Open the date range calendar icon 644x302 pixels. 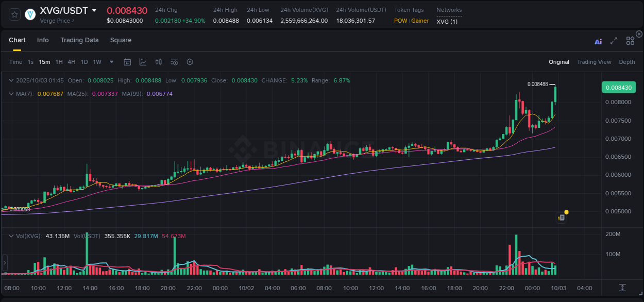coord(127,62)
